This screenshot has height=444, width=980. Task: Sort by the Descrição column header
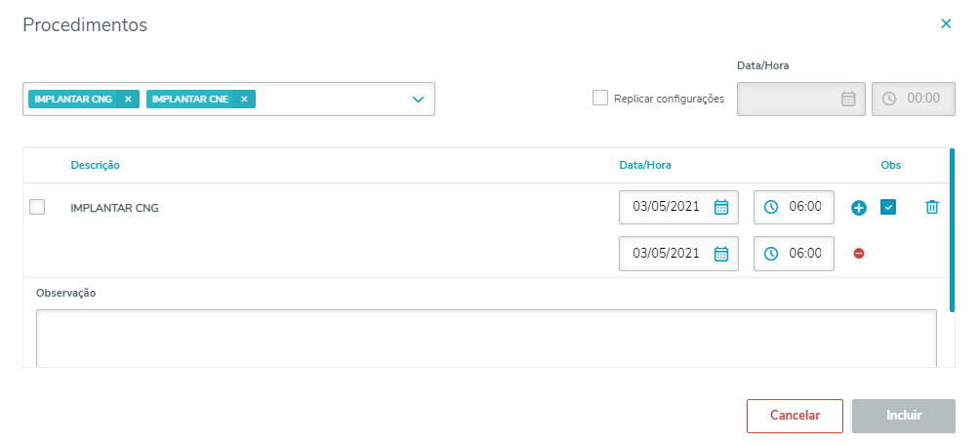click(x=95, y=165)
